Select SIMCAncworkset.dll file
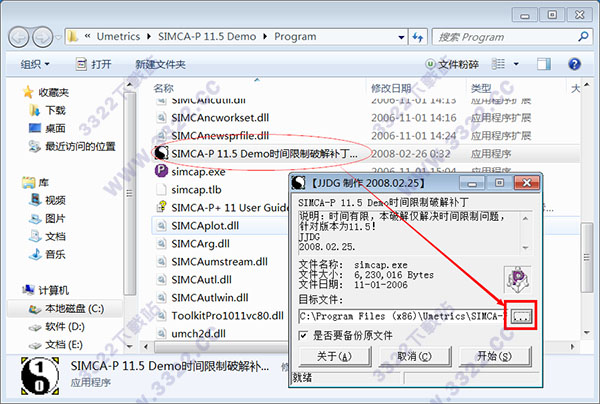This screenshot has width=600, height=404. click(220, 117)
